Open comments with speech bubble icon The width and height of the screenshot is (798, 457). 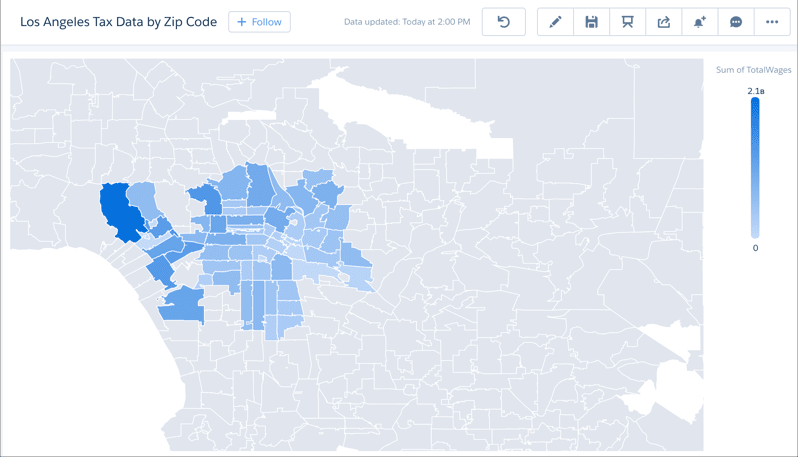(x=736, y=22)
